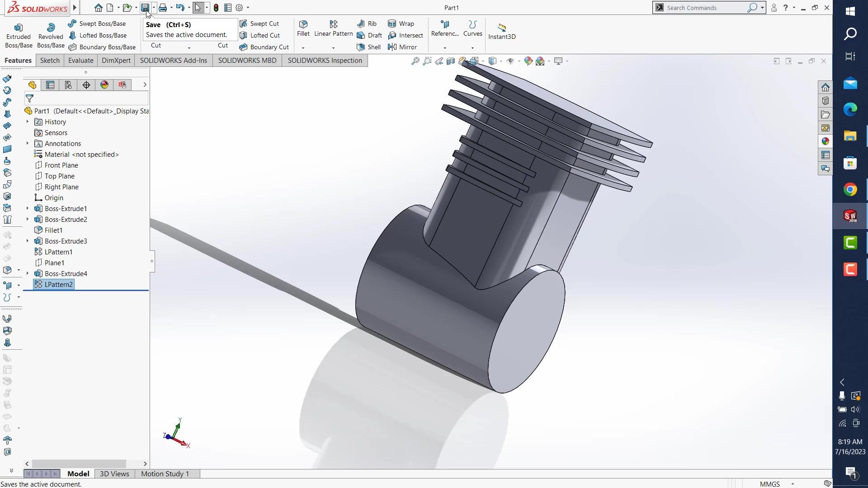Click the Rebuild traffic light icon
Screen dimensions: 868x488
click(216, 8)
